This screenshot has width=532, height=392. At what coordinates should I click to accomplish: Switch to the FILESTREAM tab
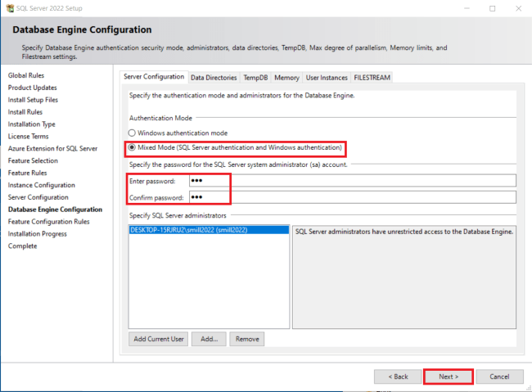pos(372,78)
